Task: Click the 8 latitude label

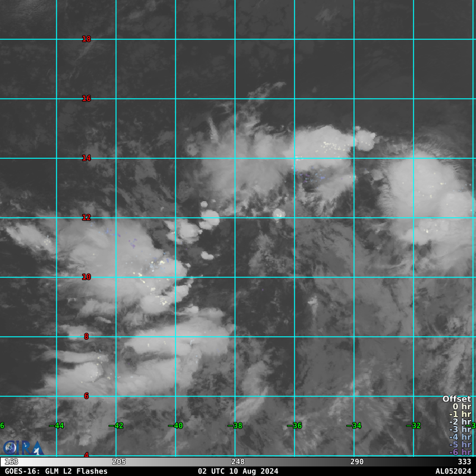Action: pos(86,336)
